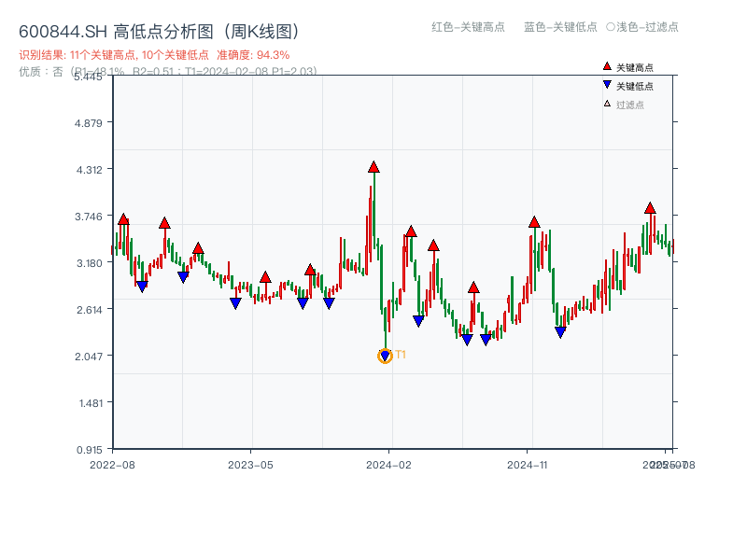The width and height of the screenshot is (747, 560).
Task: Select the blue 关键低点 triangle legend icon
Action: (x=605, y=85)
